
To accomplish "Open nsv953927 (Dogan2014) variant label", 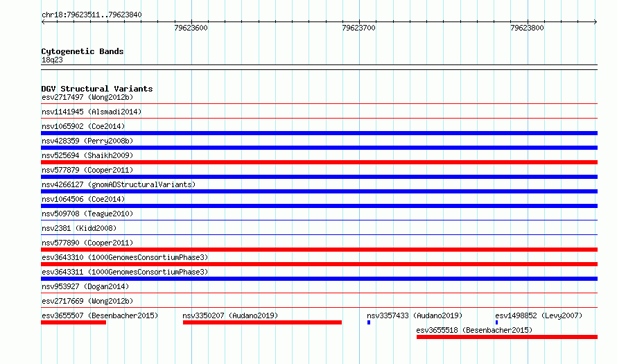I will click(85, 286).
